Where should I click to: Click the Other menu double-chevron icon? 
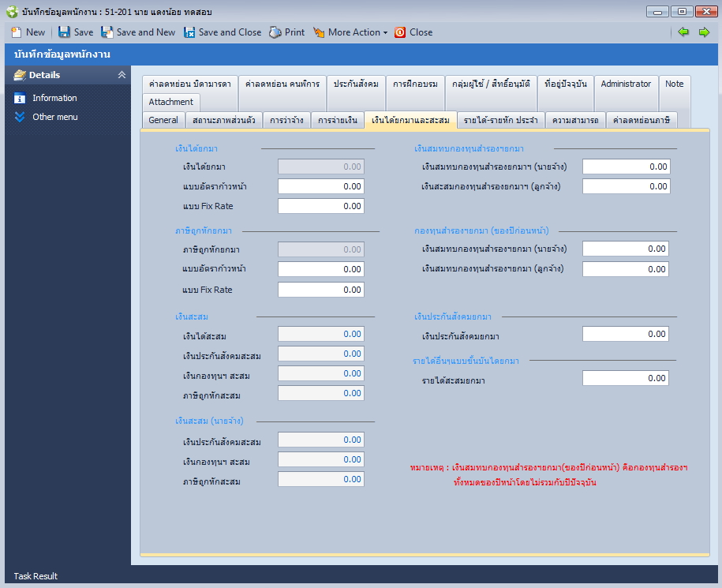tap(20, 117)
